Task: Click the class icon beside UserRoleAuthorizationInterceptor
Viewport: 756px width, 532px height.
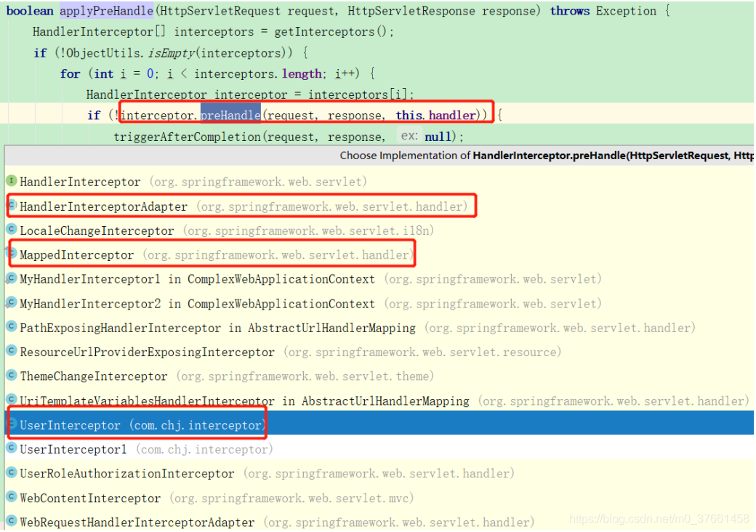Action: [10, 473]
